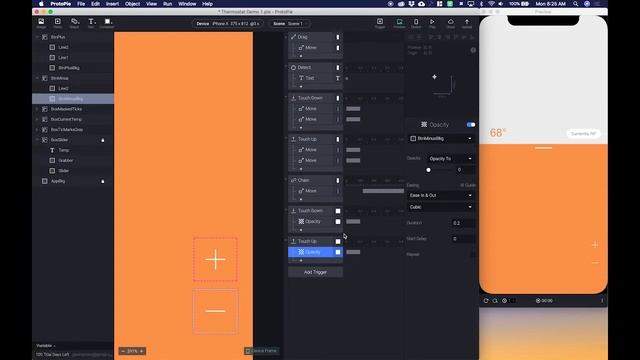The width and height of the screenshot is (640, 360).
Task: Click the Preview toolbar icon
Action: (x=399, y=23)
